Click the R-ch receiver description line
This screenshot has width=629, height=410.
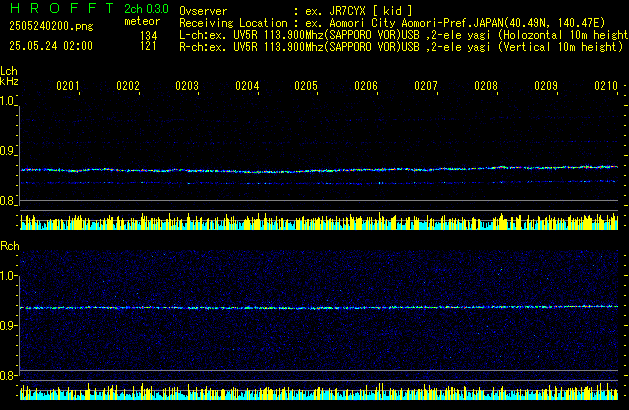(x=401, y=47)
